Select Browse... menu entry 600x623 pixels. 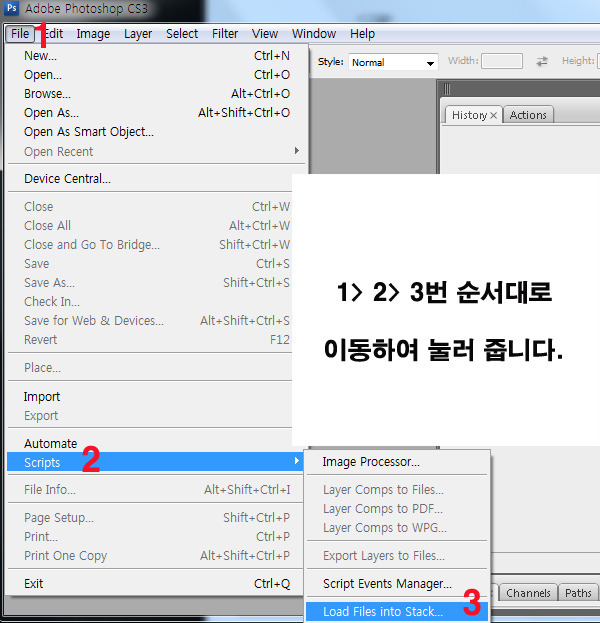pos(157,94)
